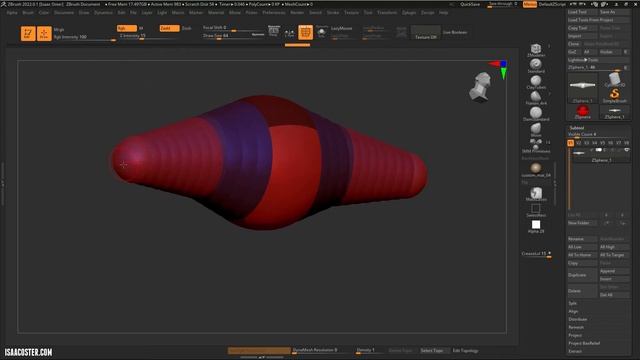Select visible count V2 button
This screenshot has width=640, height=360.
point(578,143)
